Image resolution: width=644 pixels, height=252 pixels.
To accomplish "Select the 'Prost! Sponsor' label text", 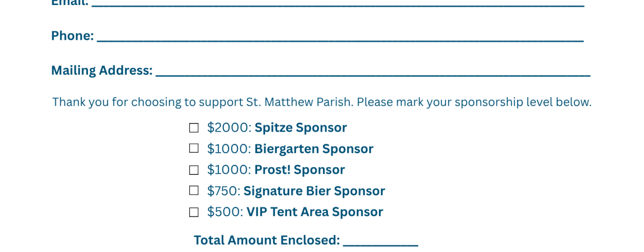I will click(x=299, y=170).
